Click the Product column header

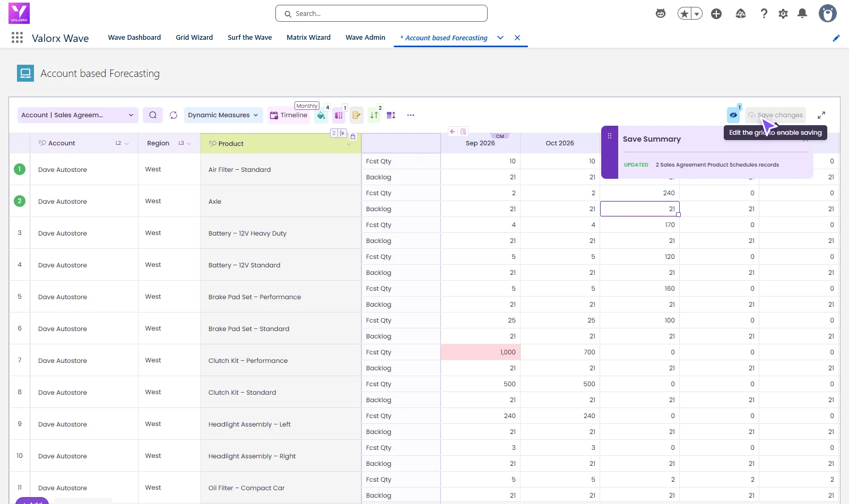(281, 143)
